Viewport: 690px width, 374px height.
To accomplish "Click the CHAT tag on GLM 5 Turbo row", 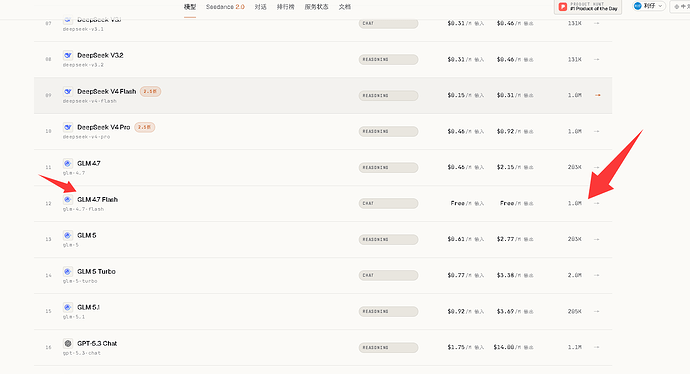I will pyautogui.click(x=388, y=275).
